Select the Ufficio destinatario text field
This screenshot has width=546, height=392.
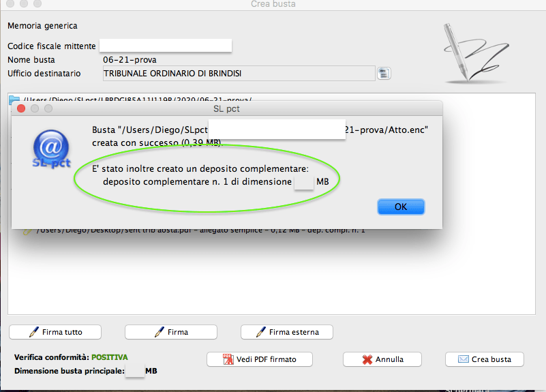(x=239, y=74)
